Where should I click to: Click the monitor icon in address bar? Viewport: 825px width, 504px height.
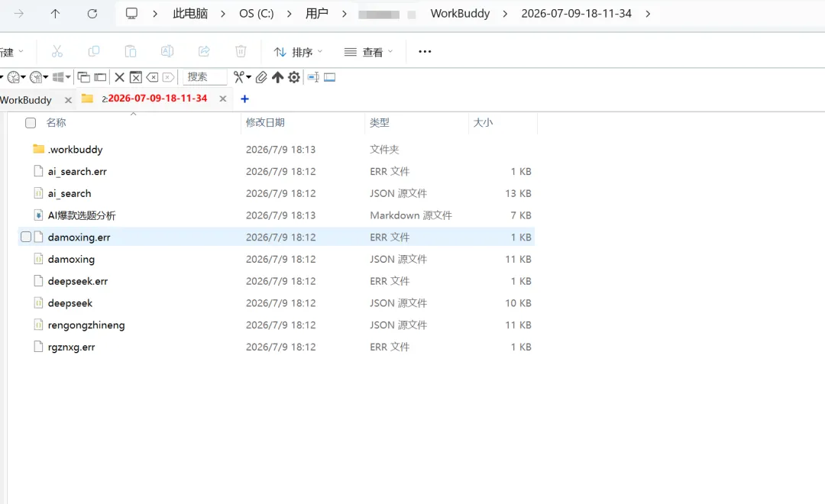(131, 14)
